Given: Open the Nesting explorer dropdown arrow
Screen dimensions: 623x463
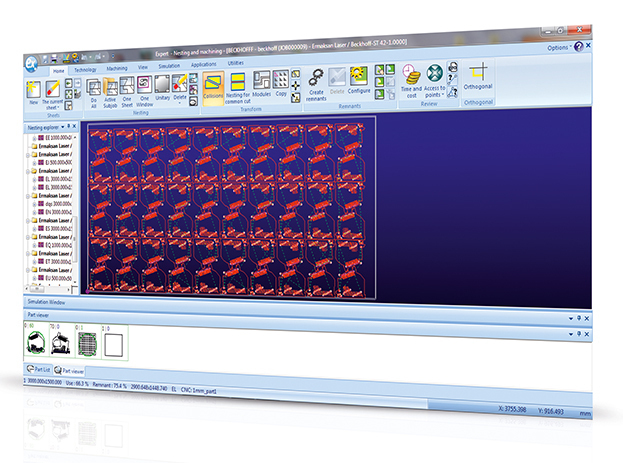Looking at the screenshot, I should 62,127.
